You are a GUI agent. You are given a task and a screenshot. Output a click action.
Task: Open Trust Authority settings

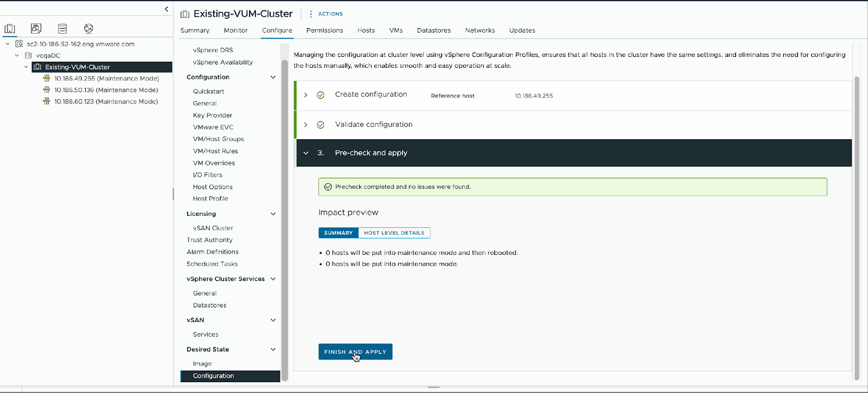[x=209, y=240]
